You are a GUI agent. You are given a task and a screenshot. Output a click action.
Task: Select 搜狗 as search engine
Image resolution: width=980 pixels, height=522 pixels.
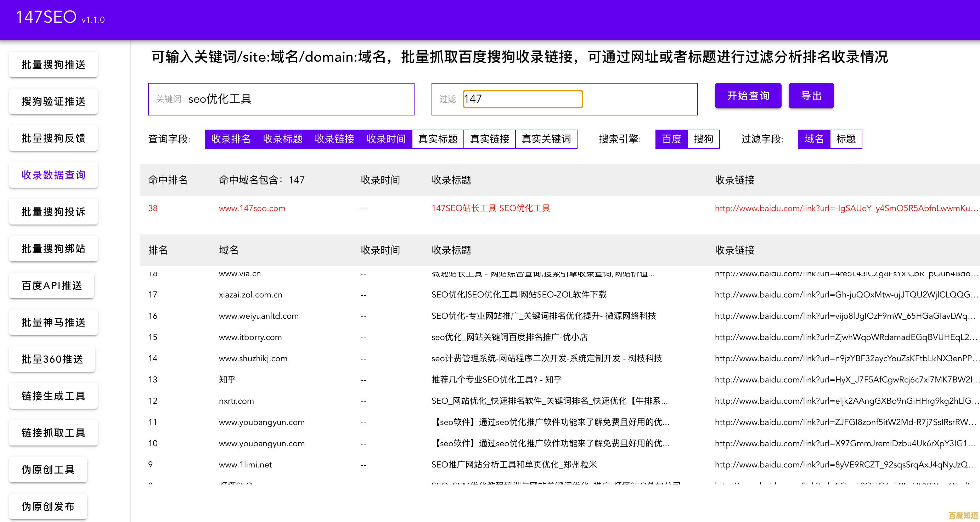click(704, 139)
